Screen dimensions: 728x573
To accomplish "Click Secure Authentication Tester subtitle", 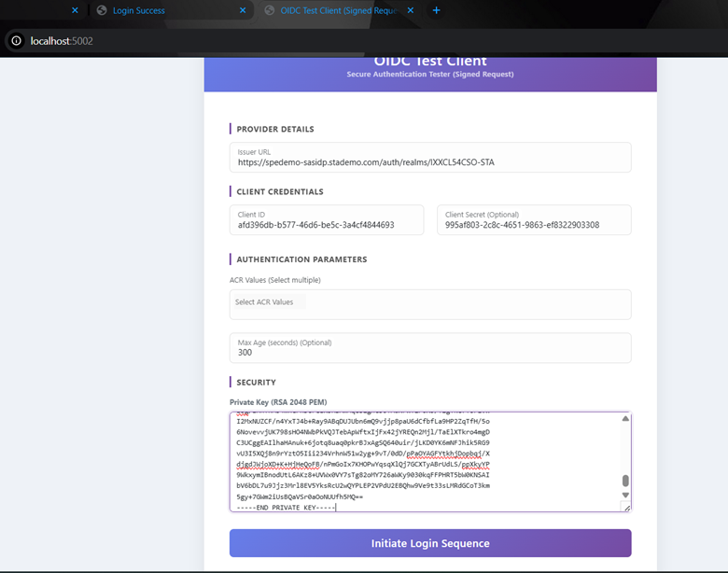I will tap(430, 75).
